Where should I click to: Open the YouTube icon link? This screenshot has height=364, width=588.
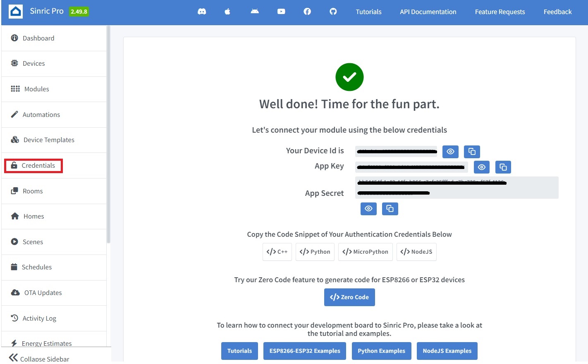pos(281,12)
